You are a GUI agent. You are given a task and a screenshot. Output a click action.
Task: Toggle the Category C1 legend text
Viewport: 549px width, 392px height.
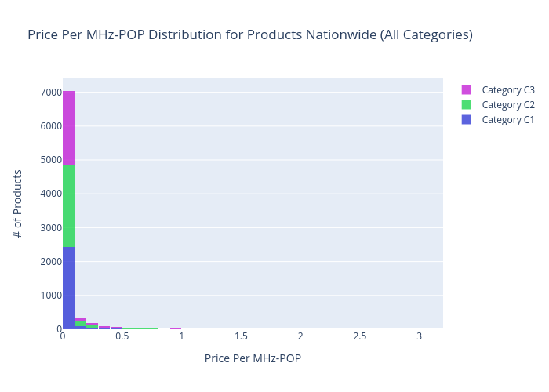[508, 120]
